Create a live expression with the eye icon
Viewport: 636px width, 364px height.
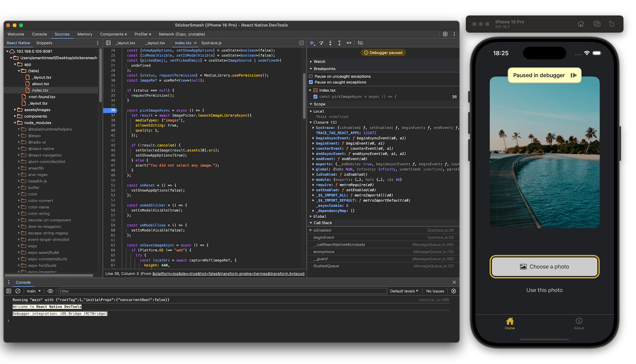coord(50,291)
